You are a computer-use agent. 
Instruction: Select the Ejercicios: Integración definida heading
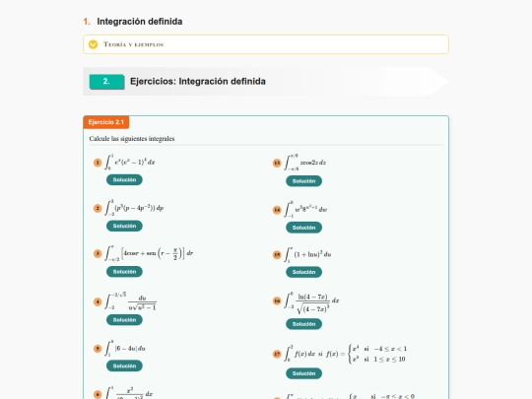click(x=198, y=82)
